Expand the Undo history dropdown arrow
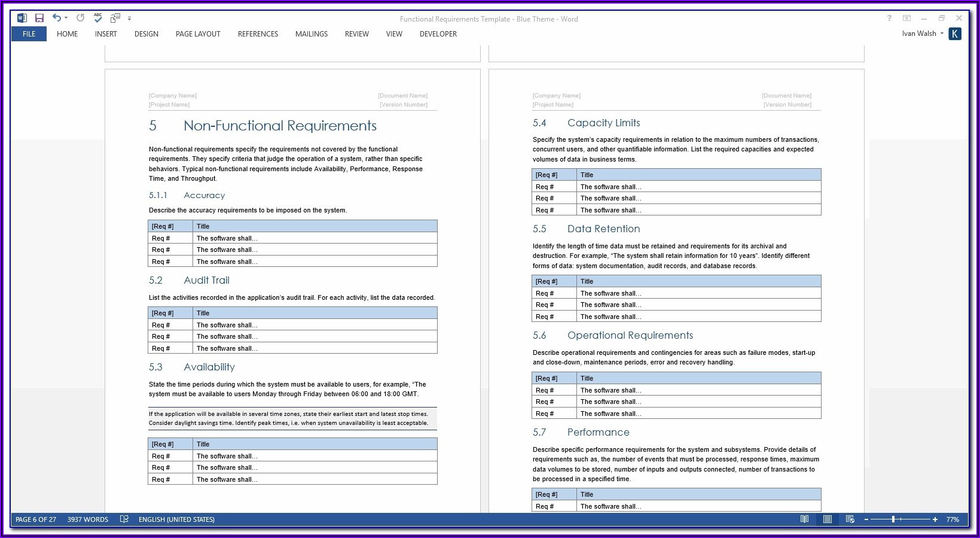980x538 pixels. point(66,19)
